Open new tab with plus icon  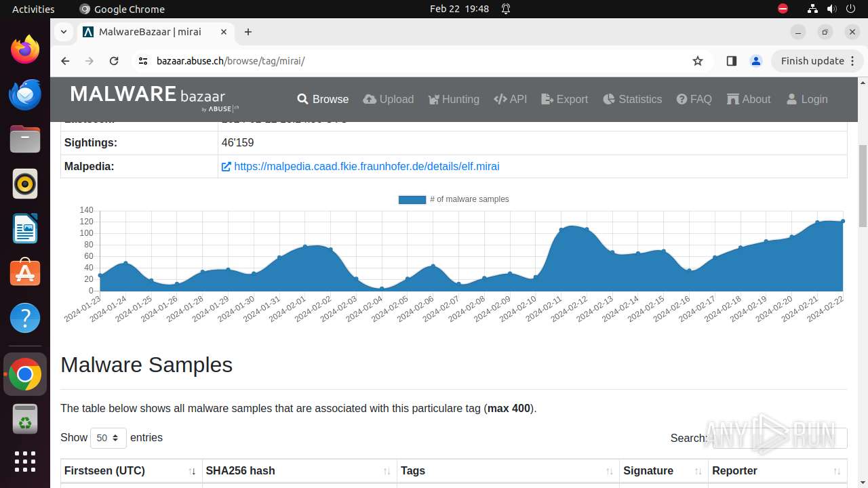(x=248, y=32)
